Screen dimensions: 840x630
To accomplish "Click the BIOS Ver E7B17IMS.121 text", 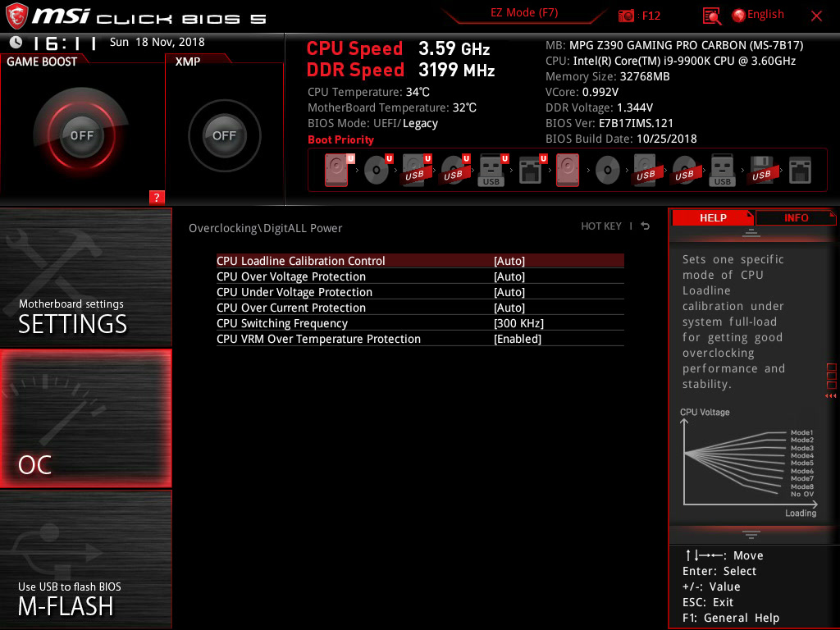I will pos(609,123).
